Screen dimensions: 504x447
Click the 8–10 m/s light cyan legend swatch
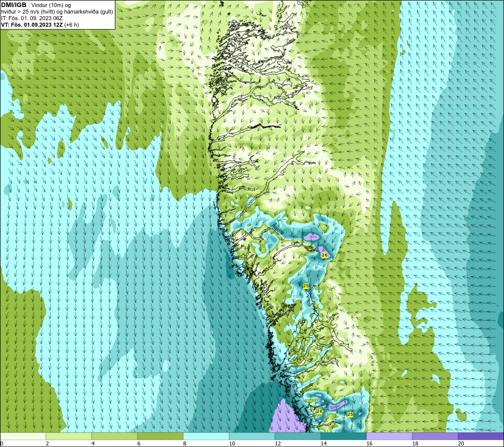tap(206, 436)
